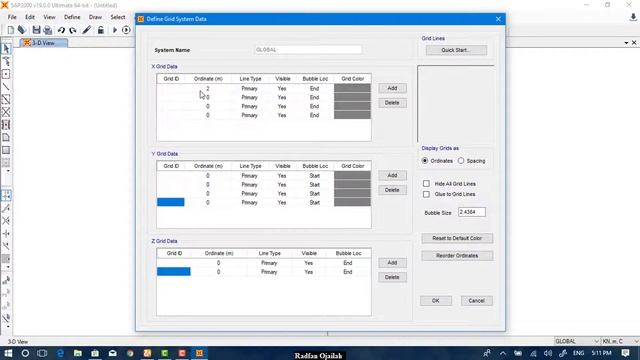
Task: Show hidden system tray icons chevron
Action: 502,353
